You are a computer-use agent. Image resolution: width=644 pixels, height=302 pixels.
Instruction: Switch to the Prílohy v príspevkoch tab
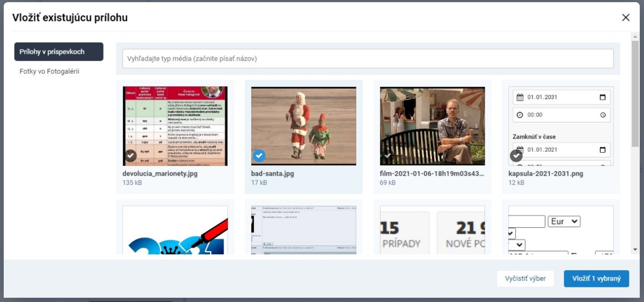[x=58, y=52]
